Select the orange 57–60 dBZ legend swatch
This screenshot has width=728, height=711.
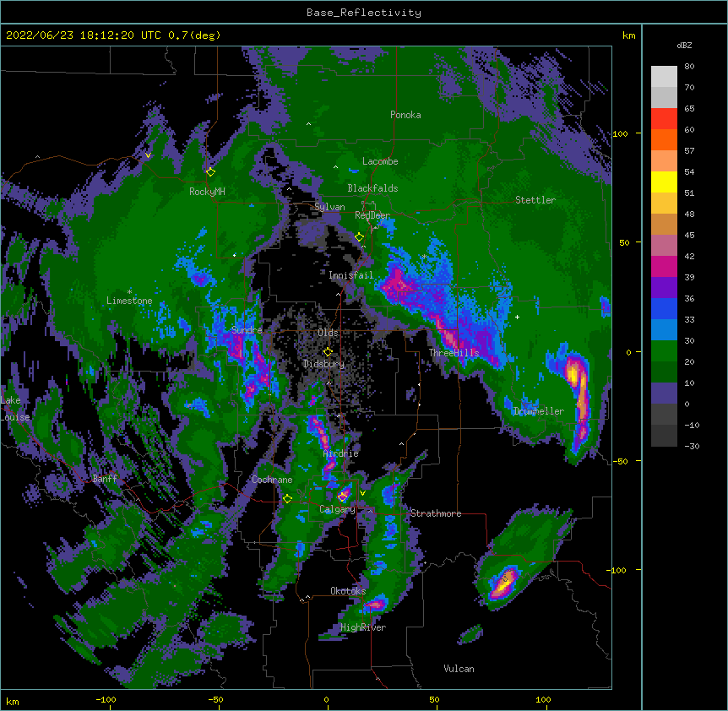click(664, 140)
